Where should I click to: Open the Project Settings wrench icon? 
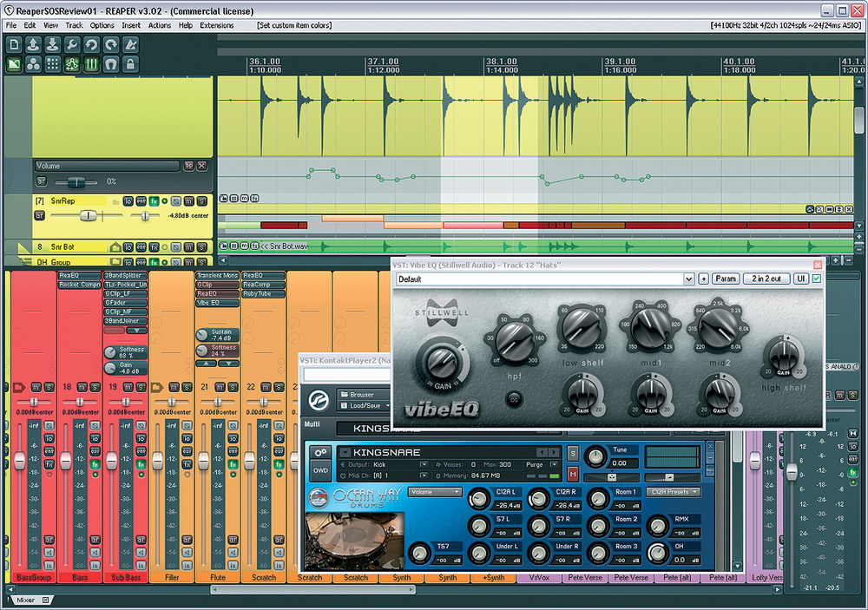[x=72, y=43]
